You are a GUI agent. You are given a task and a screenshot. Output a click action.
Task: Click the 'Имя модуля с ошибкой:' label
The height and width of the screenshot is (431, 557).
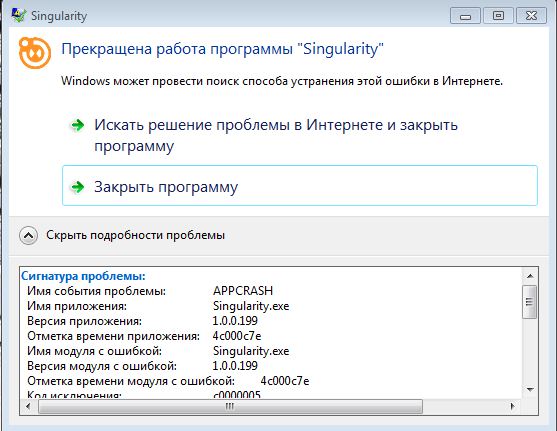[x=94, y=351]
